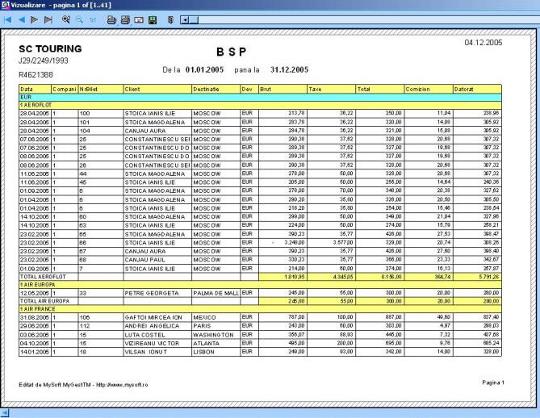Click the PETRE GEORGETA client row

(260, 293)
